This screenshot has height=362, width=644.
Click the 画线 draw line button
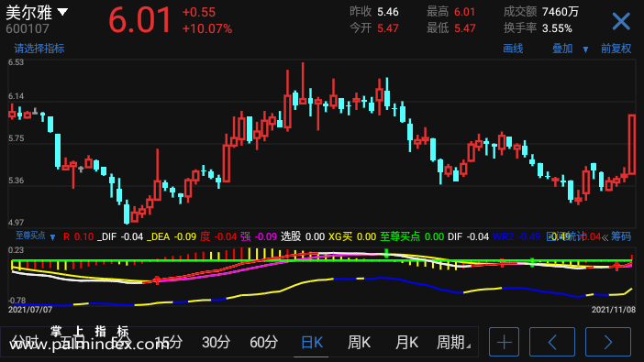click(513, 49)
